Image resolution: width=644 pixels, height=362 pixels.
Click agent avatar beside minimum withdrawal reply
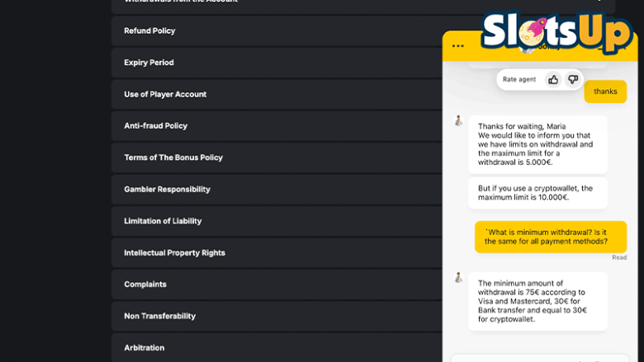click(458, 278)
